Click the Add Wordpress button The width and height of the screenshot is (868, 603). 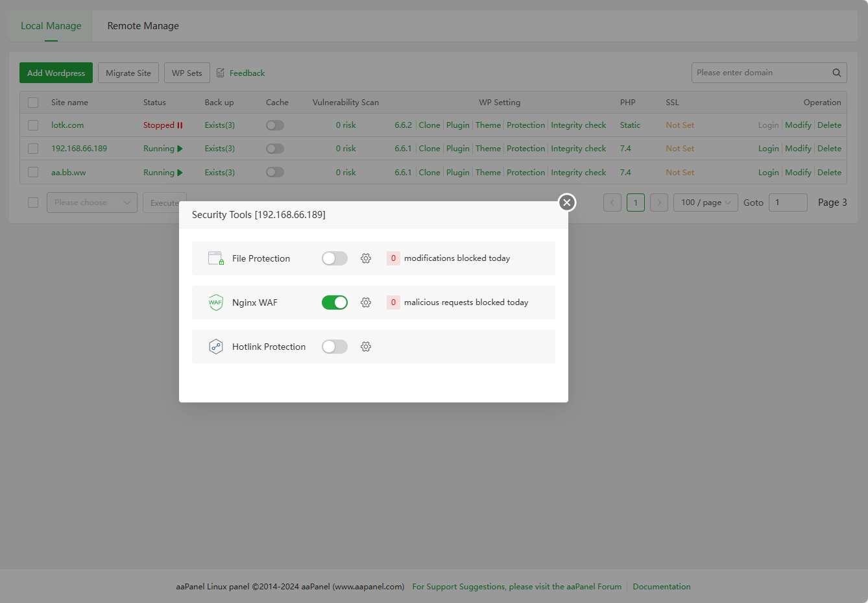(x=56, y=73)
